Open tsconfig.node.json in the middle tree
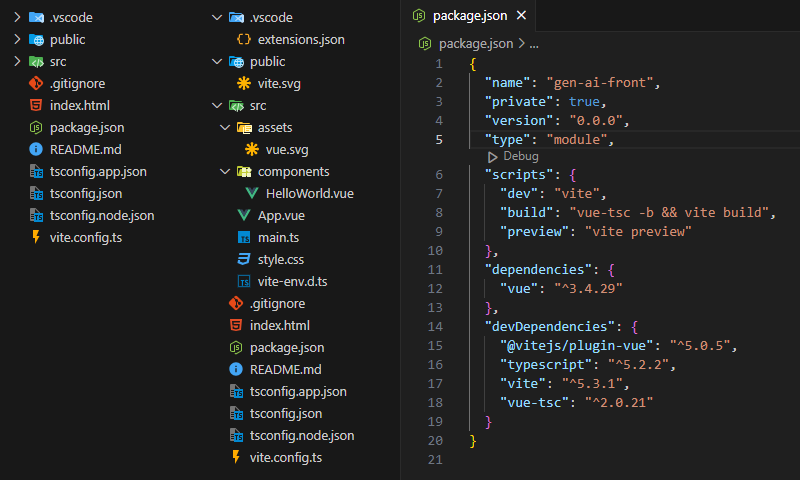The width and height of the screenshot is (800, 480). [302, 435]
